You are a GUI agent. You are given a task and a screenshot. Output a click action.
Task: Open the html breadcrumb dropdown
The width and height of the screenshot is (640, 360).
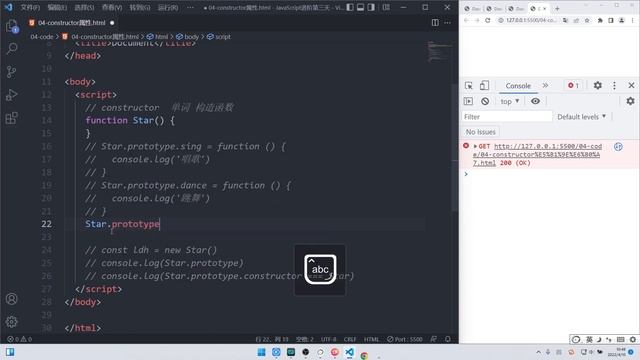158,37
